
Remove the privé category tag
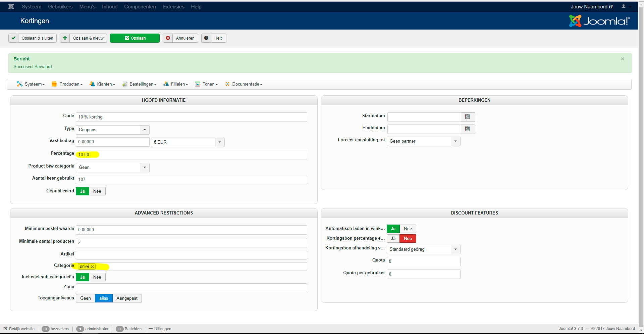tap(92, 267)
